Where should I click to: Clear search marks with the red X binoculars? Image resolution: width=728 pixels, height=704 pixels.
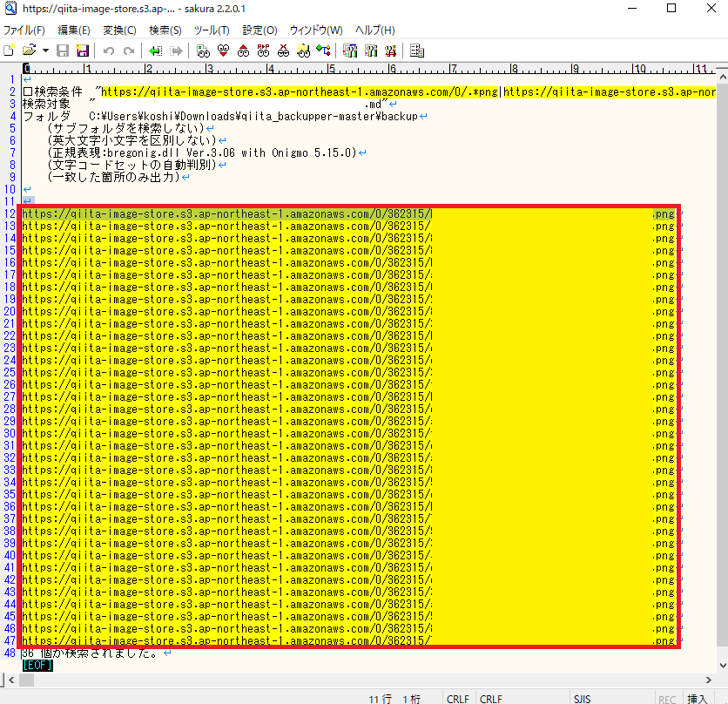point(283,51)
